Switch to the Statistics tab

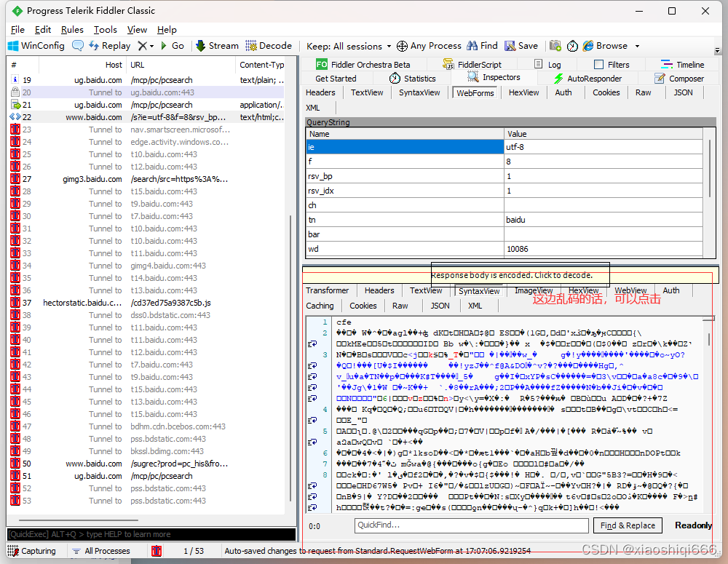pyautogui.click(x=413, y=79)
